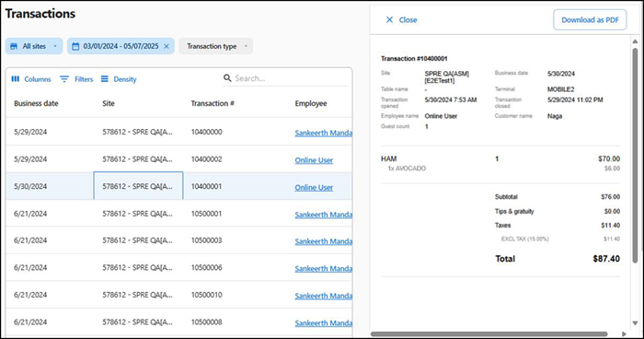This screenshot has height=339, width=644.
Task: Change table Density
Action: point(119,79)
